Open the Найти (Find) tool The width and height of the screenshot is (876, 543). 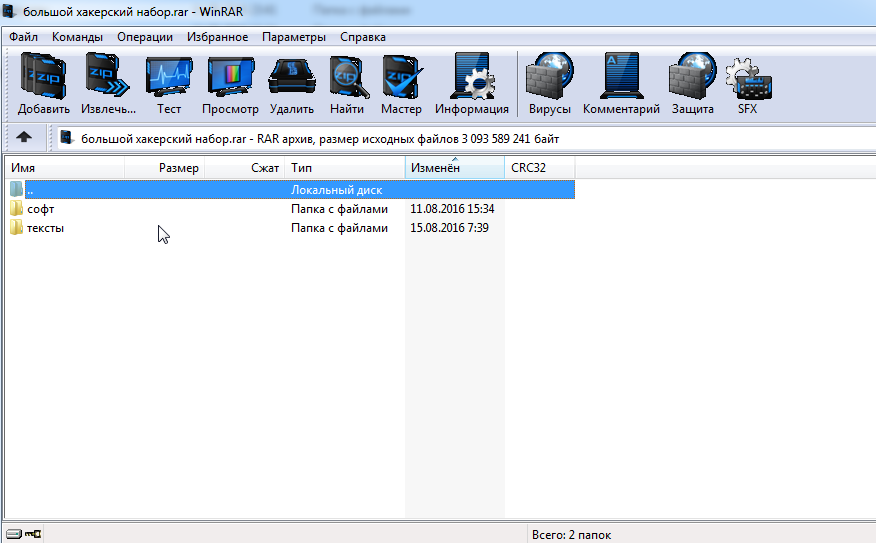pos(347,84)
